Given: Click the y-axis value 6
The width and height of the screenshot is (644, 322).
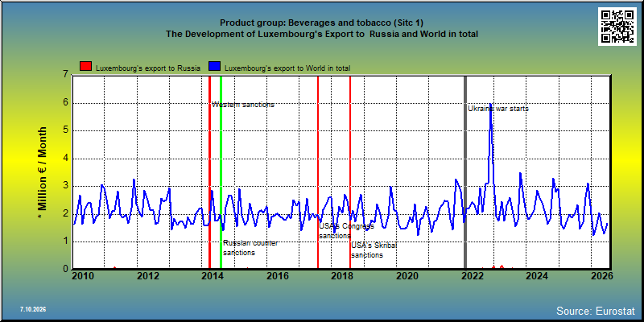Looking at the screenshot, I should click(x=66, y=103).
